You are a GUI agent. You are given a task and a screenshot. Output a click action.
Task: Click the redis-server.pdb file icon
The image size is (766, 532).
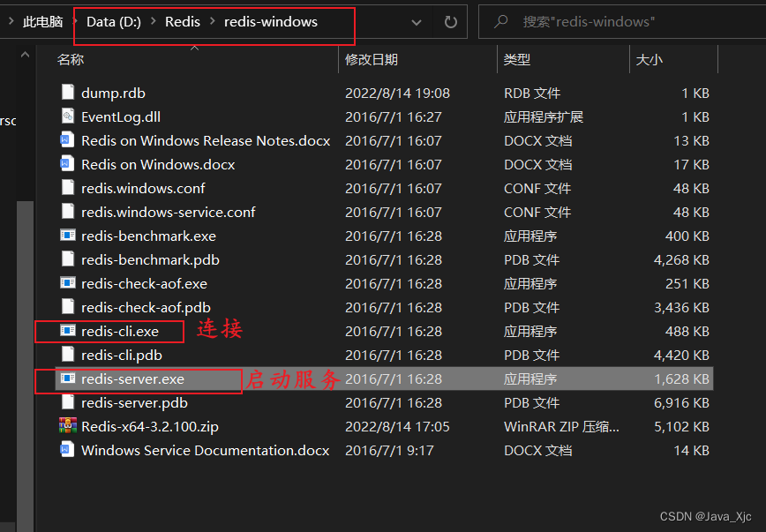click(x=68, y=402)
